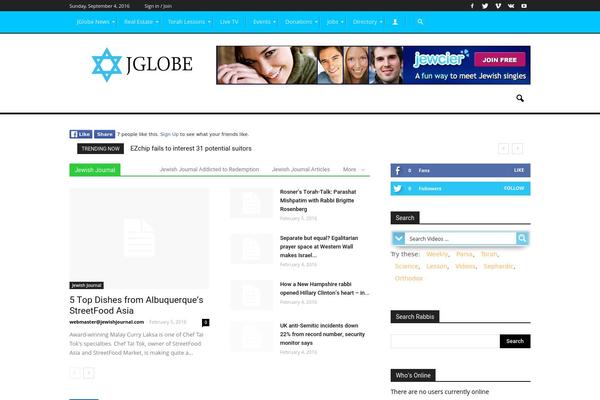Open the Facebook icon in top bar
The height and width of the screenshot is (400, 600).
[x=472, y=6]
